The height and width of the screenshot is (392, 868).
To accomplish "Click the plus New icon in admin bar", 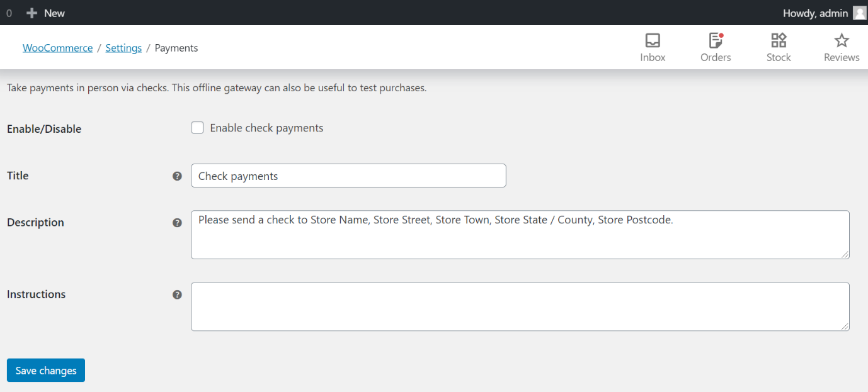I will pos(32,13).
